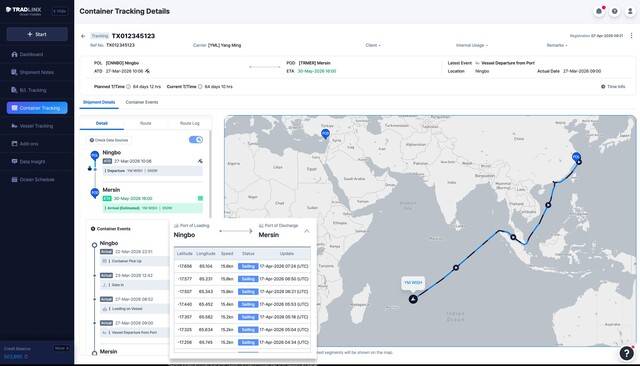Viewport: 640px width, 366px height.
Task: Click the Hide sidebar button
Action: click(60, 11)
